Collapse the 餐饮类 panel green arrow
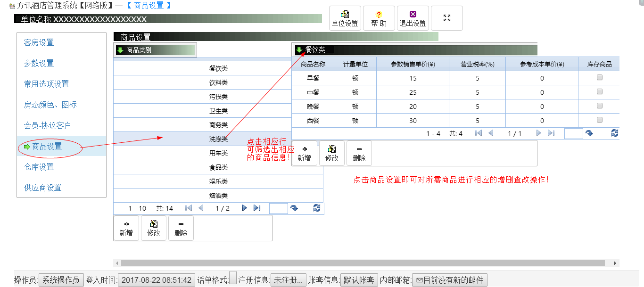 [x=299, y=49]
